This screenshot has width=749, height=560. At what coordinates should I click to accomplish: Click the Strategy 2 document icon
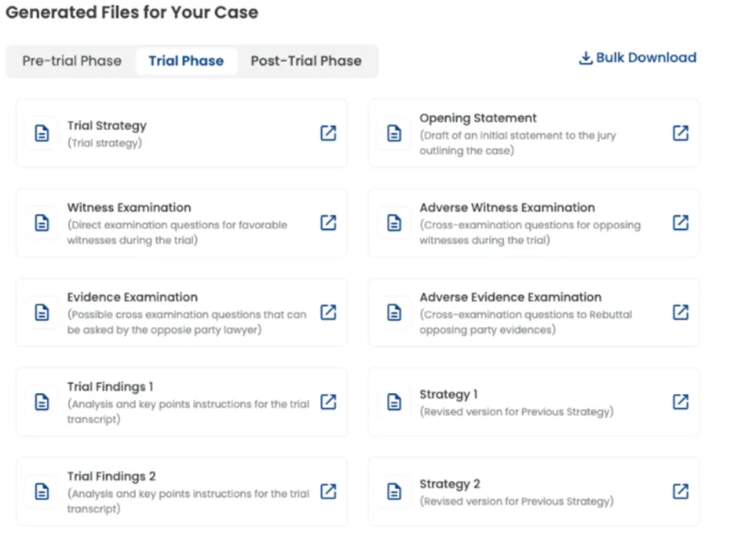click(x=394, y=492)
